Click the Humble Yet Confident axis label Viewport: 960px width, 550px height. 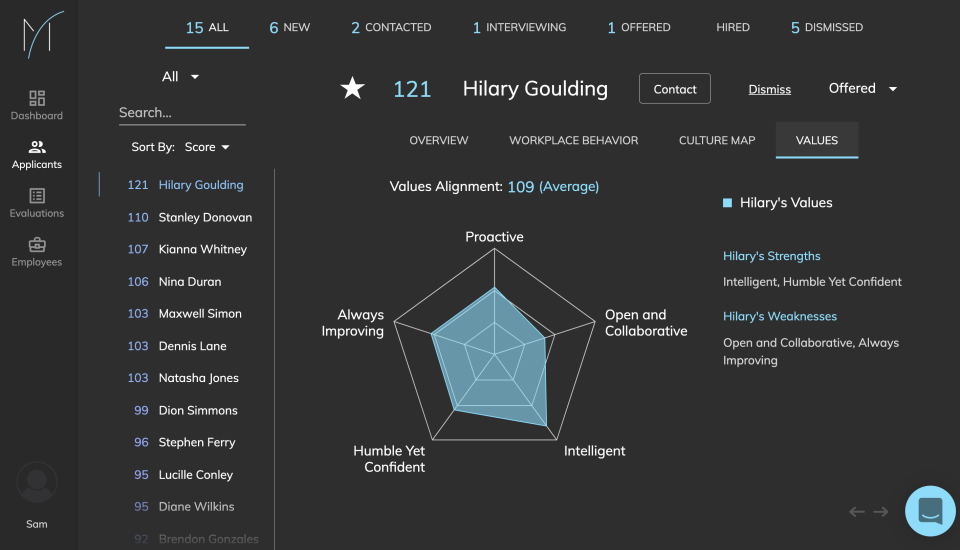coord(389,459)
